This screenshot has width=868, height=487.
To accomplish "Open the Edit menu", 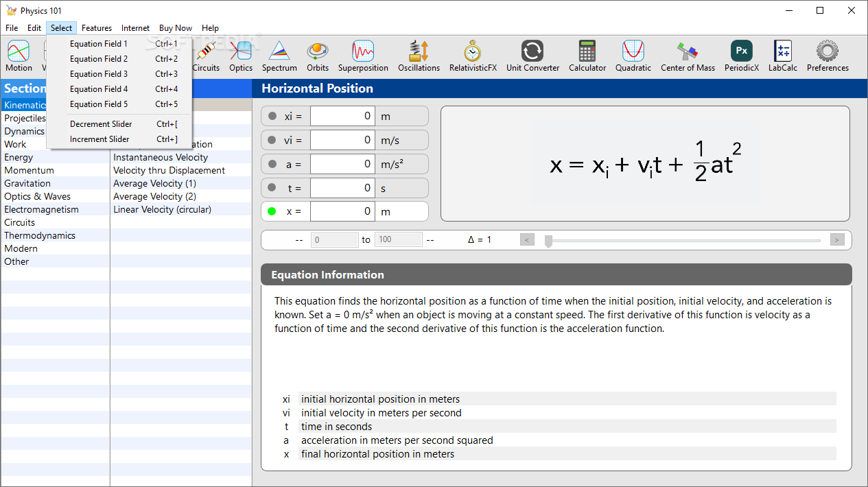I will click(x=34, y=28).
